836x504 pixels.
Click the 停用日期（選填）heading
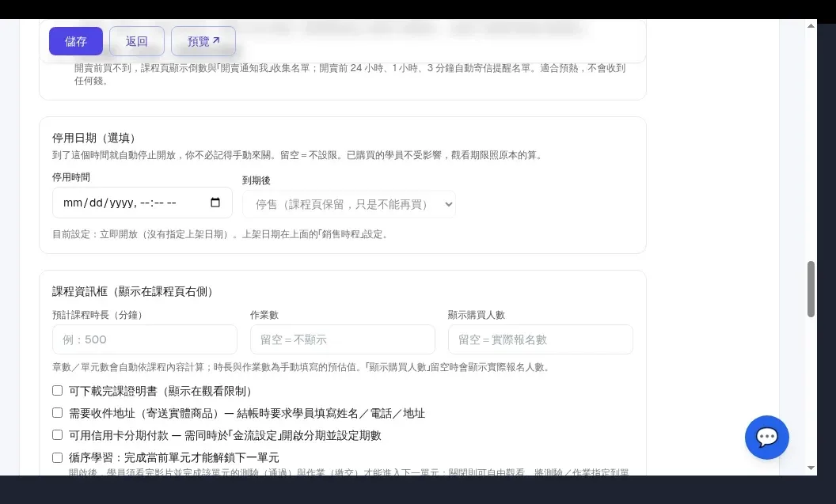click(x=96, y=138)
